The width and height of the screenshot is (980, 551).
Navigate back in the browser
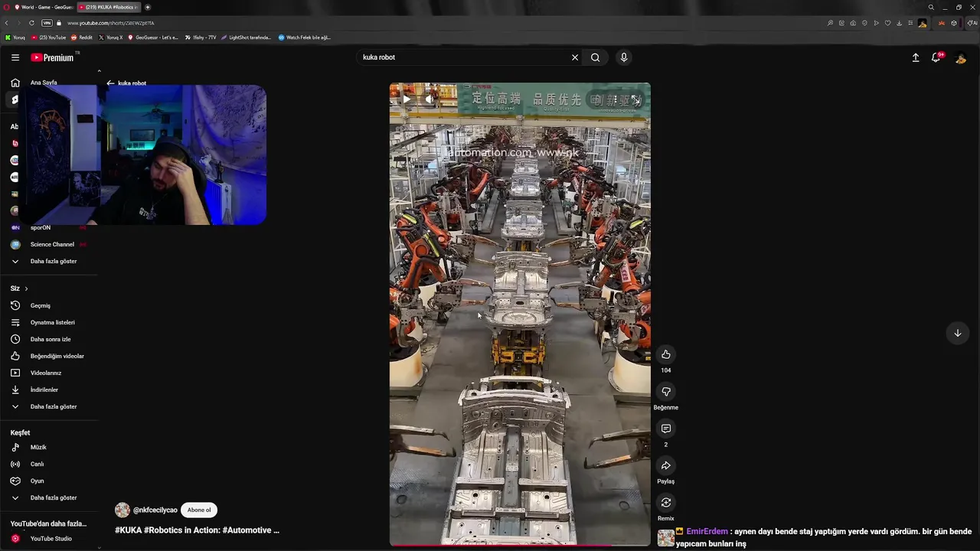click(7, 23)
